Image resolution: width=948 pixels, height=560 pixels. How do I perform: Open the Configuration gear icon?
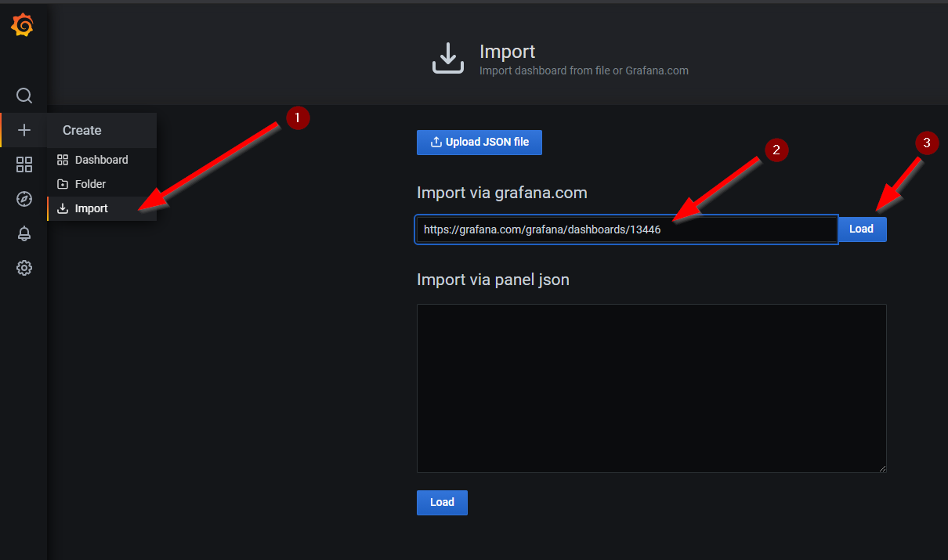tap(24, 268)
